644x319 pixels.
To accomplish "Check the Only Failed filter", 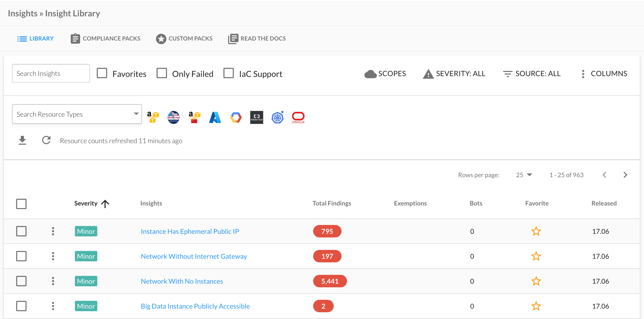I will [x=162, y=73].
